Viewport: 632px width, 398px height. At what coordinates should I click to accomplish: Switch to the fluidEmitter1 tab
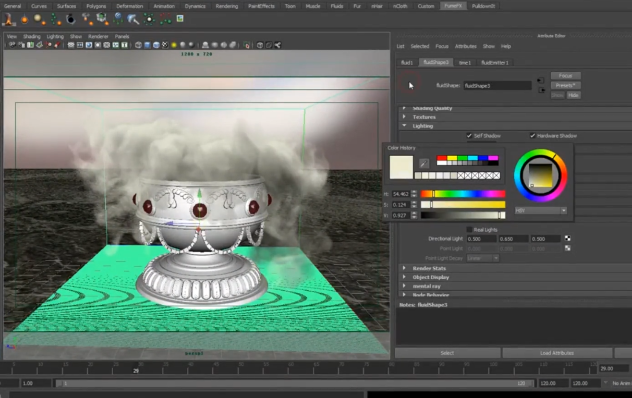(x=495, y=63)
